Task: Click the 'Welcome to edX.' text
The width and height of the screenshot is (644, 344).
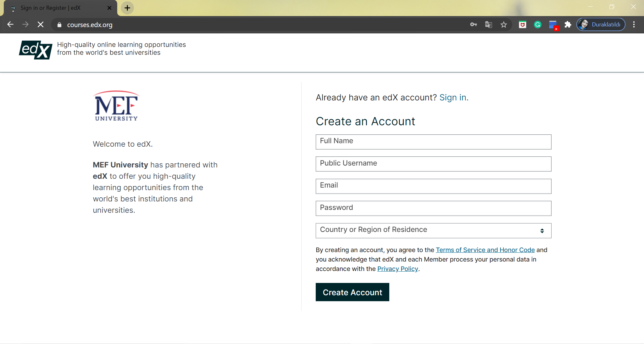Action: pos(123,144)
